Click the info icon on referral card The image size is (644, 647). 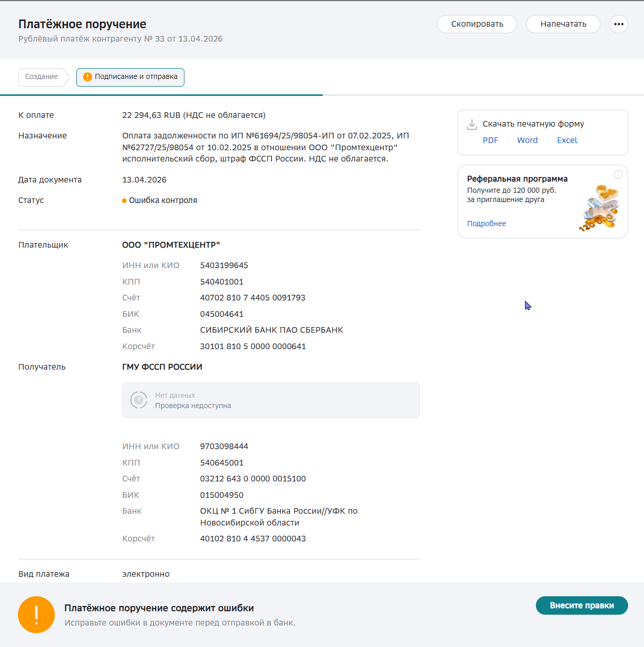click(618, 174)
